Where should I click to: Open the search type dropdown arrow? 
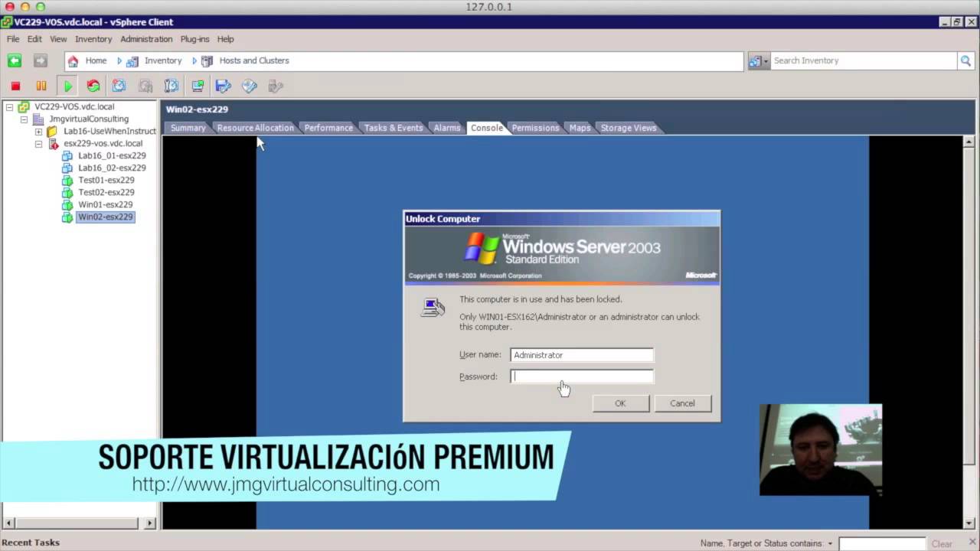click(766, 61)
